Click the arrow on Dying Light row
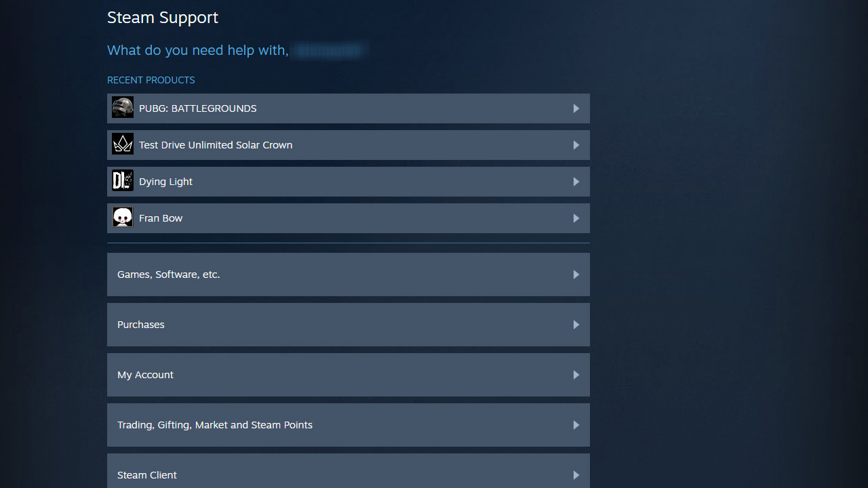 point(576,182)
